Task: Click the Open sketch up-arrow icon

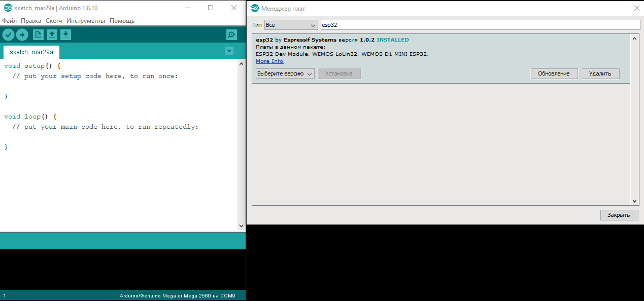Action: coord(52,34)
